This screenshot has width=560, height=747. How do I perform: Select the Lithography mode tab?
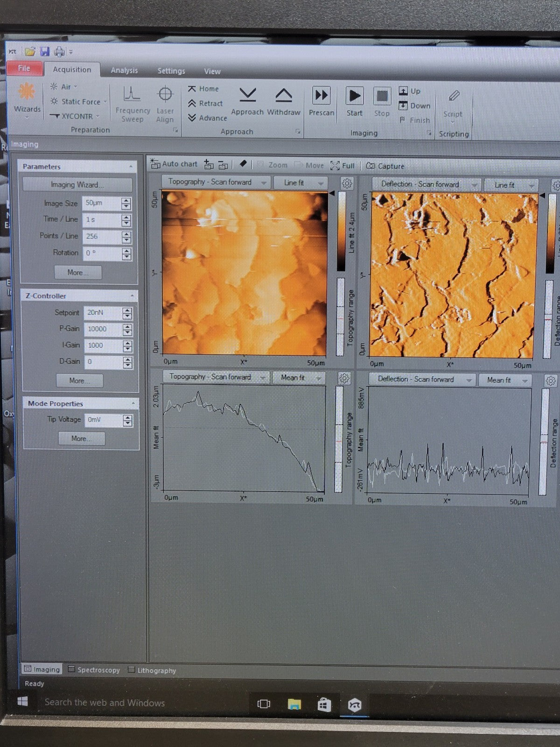(152, 670)
